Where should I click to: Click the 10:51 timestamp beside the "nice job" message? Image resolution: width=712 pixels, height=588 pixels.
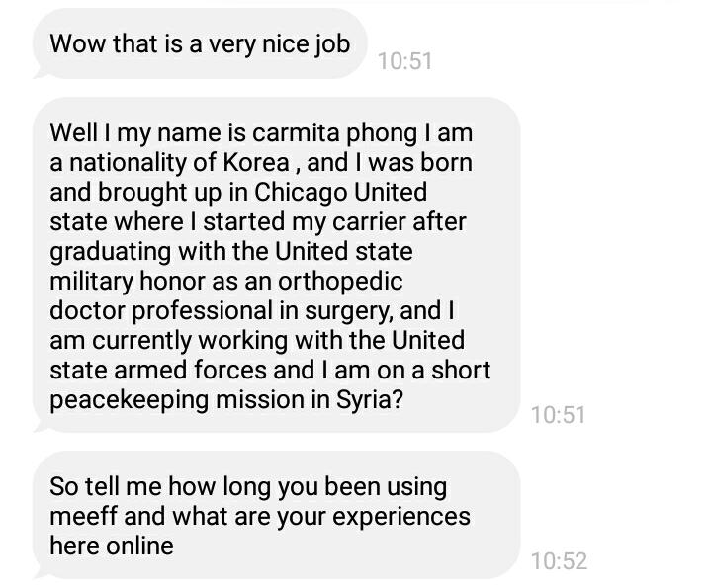(x=404, y=61)
